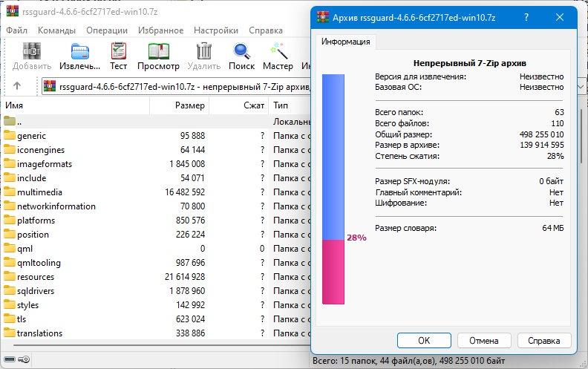Run archive test via Тест icon
588x369 pixels.
pos(119,51)
